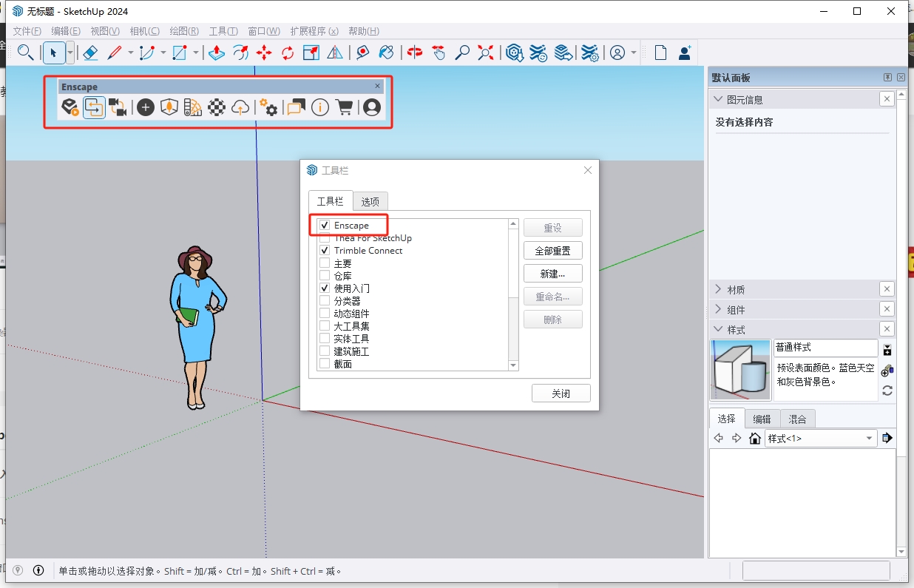The width and height of the screenshot is (914, 588).
Task: Switch to the 选项 tab in dialog
Action: [370, 201]
